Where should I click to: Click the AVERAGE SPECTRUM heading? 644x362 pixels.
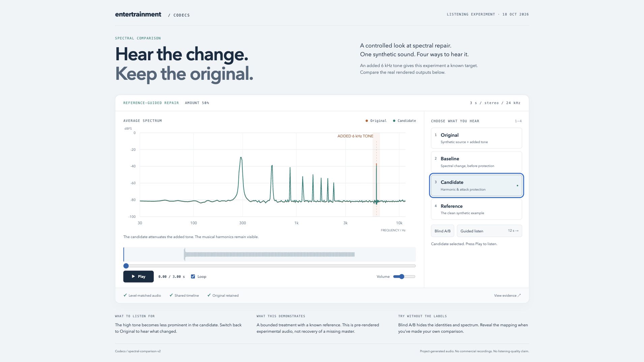pyautogui.click(x=143, y=121)
